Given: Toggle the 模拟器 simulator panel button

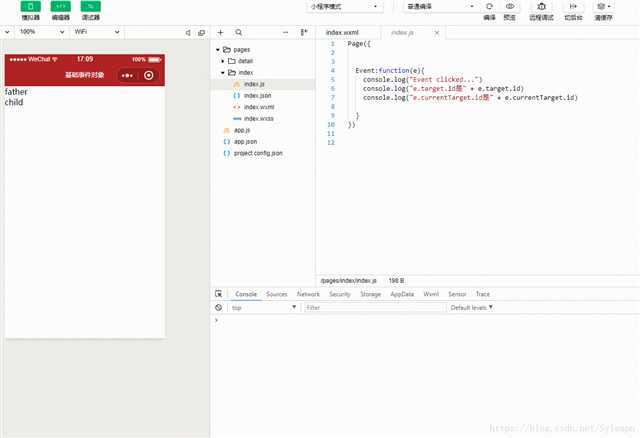Looking at the screenshot, I should [x=31, y=7].
